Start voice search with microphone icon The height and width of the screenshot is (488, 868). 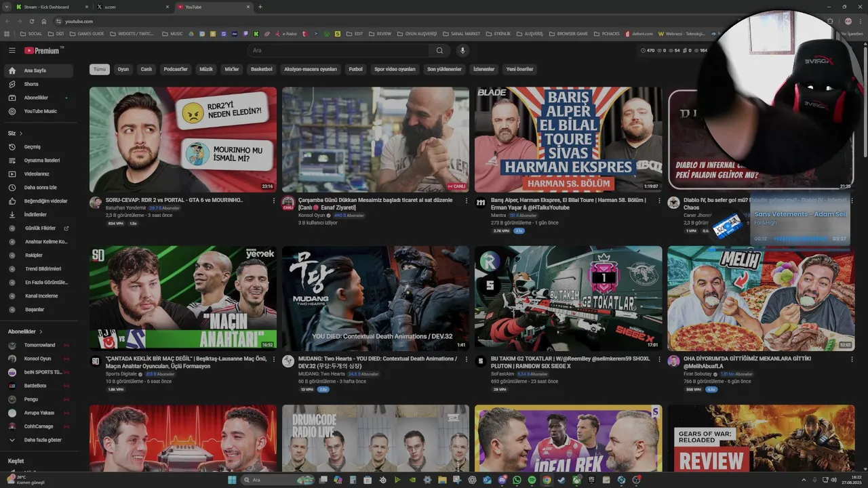462,50
